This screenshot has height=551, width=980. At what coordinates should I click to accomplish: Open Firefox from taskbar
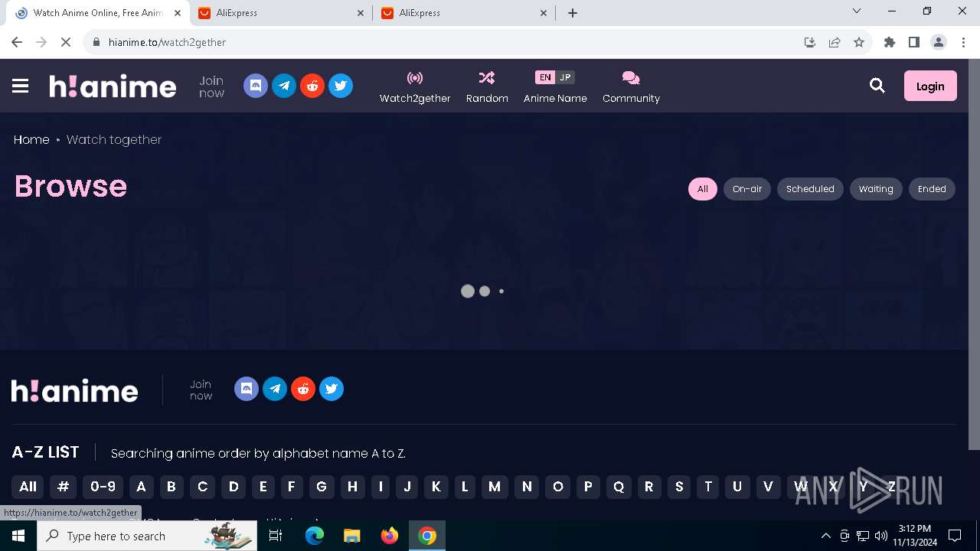click(x=390, y=536)
